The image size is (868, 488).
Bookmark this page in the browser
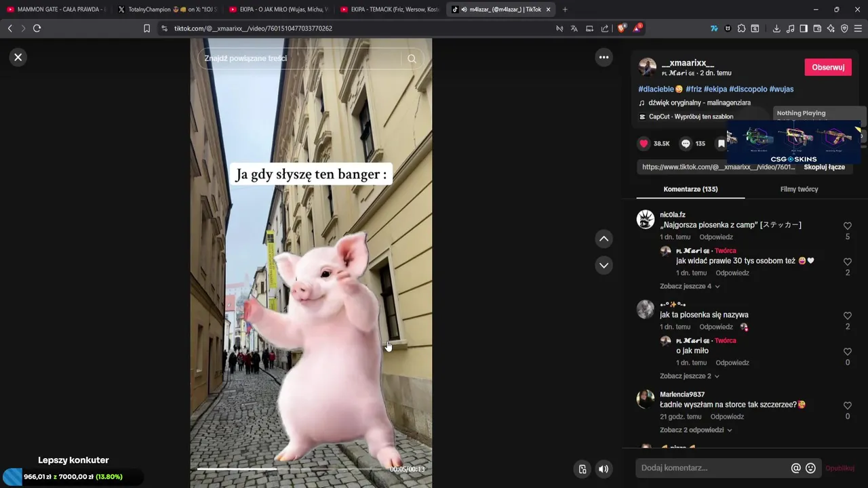(x=146, y=28)
